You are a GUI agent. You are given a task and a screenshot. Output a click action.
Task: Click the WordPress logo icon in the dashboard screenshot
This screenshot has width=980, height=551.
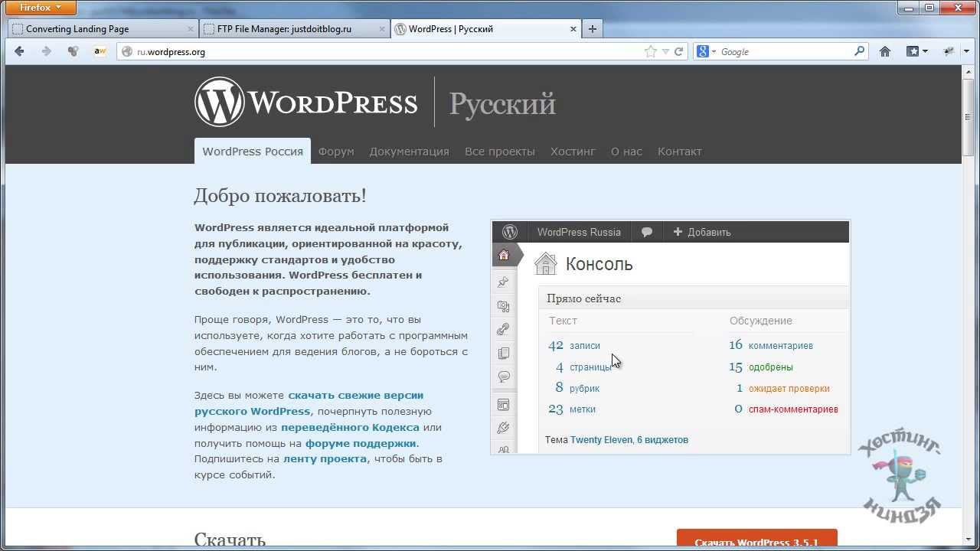pos(510,232)
